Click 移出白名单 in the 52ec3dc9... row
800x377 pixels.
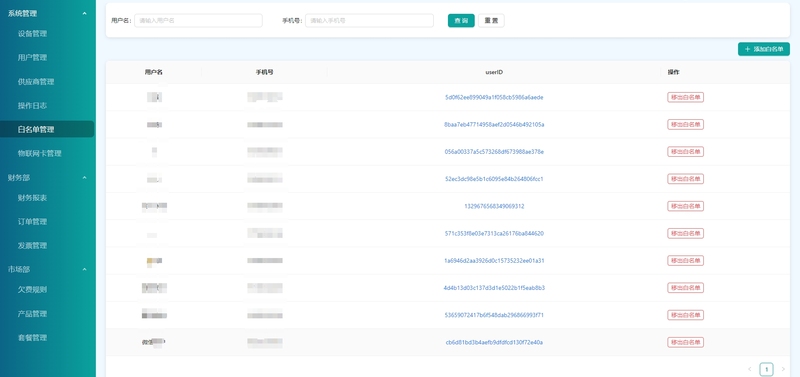[686, 179]
